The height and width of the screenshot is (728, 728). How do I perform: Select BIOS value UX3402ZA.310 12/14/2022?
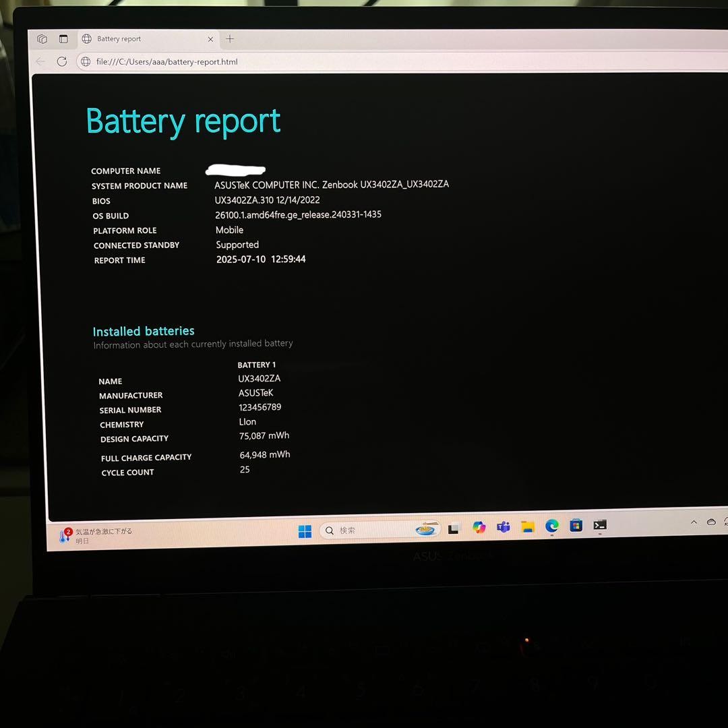click(x=267, y=200)
